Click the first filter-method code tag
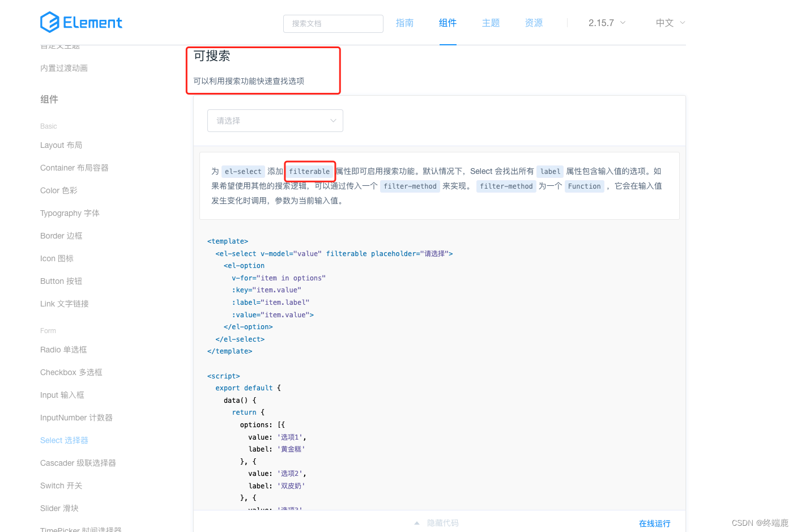This screenshot has width=797, height=532. click(x=410, y=186)
